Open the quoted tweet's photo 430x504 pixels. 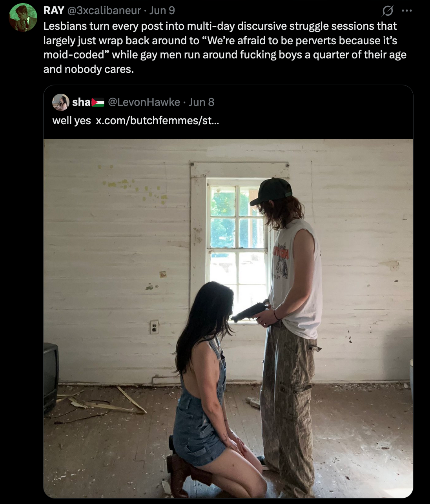coord(228,319)
